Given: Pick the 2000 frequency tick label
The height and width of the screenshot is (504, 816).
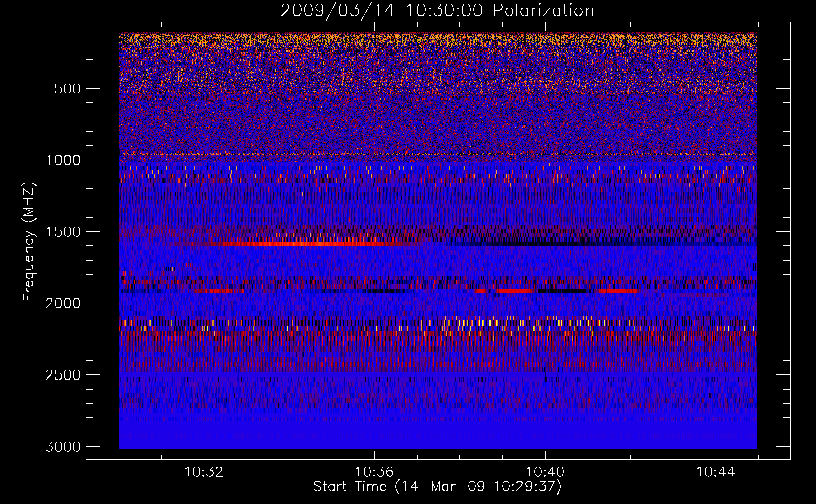Looking at the screenshot, I should click(64, 303).
